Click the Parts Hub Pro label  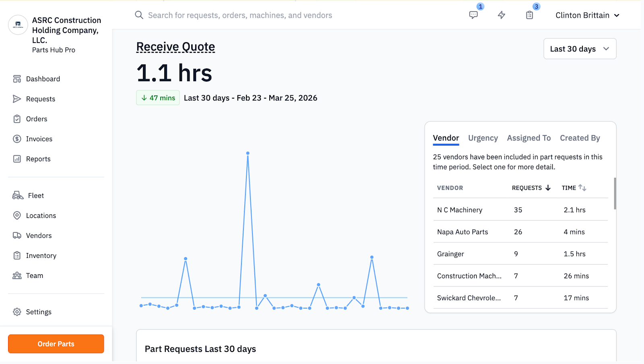point(54,50)
